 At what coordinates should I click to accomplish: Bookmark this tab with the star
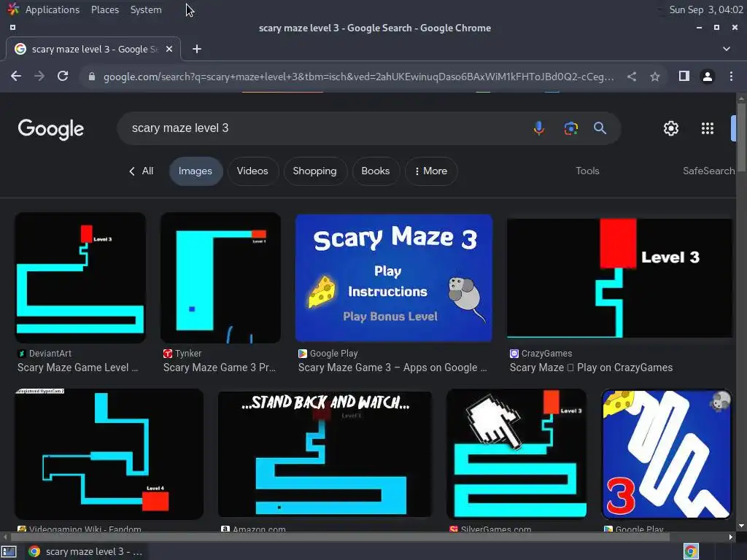[x=655, y=76]
